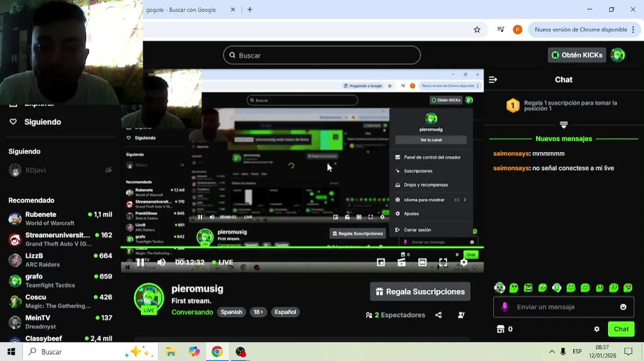The width and height of the screenshot is (644, 361).
Task: Open video player settings gear
Action: pos(464,262)
